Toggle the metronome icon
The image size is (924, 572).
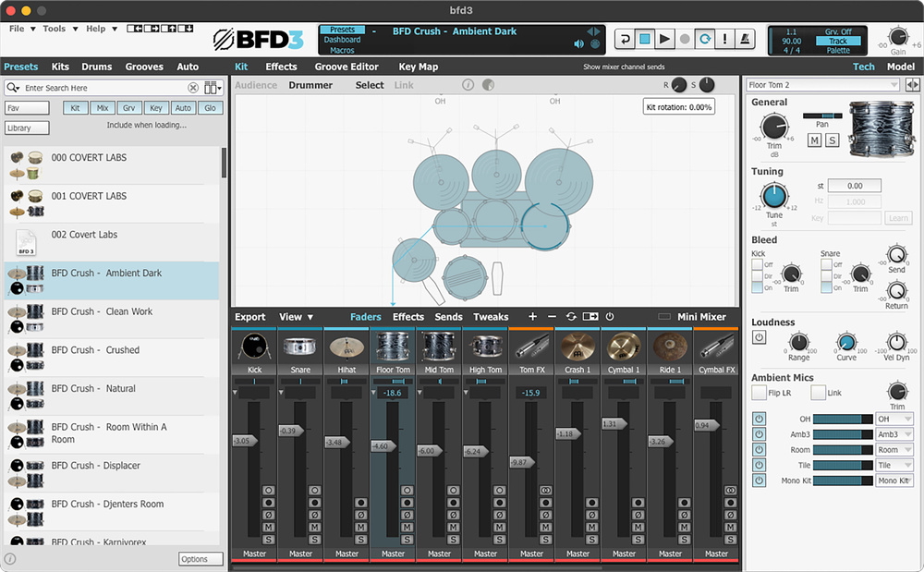click(x=746, y=39)
